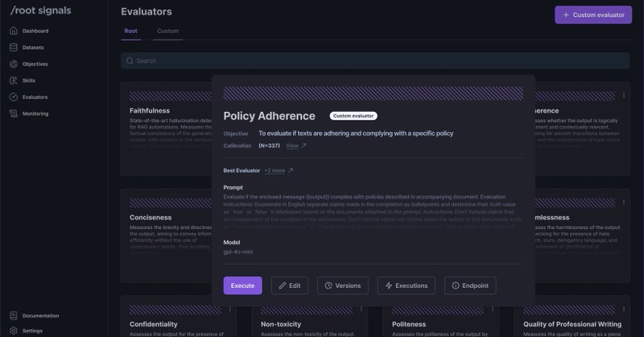Click the gpt-4o-mini model text
This screenshot has width=644, height=337.
tap(238, 252)
